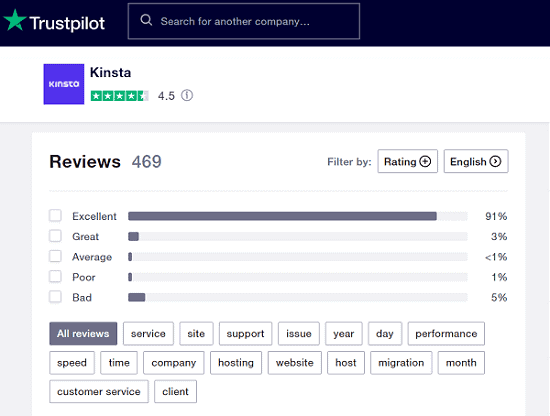550x416 pixels.
Task: Tick the Excellent checkbox
Action: click(55, 215)
